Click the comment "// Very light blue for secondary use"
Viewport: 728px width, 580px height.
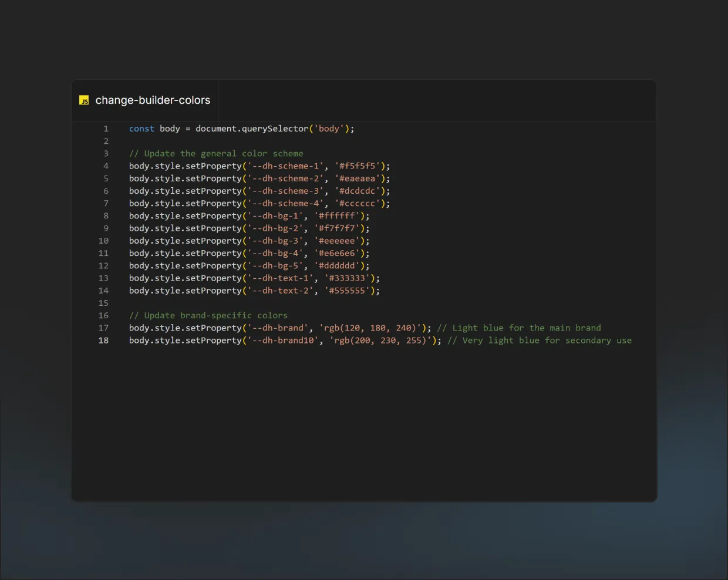tap(540, 340)
